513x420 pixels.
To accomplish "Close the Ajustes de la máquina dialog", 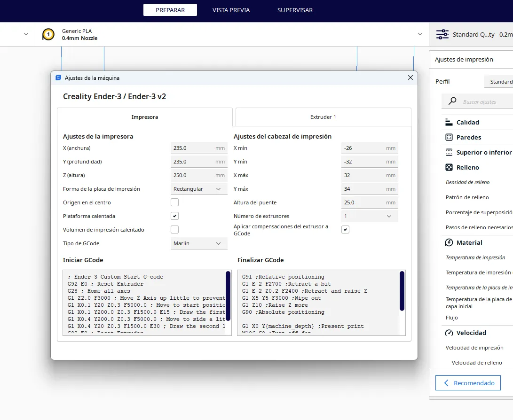I will coord(410,78).
